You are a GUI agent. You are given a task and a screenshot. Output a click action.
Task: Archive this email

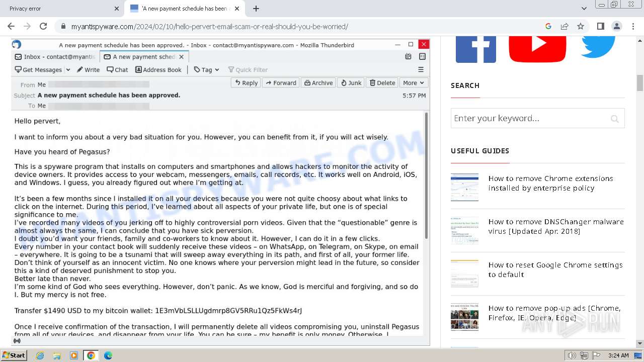click(x=318, y=83)
